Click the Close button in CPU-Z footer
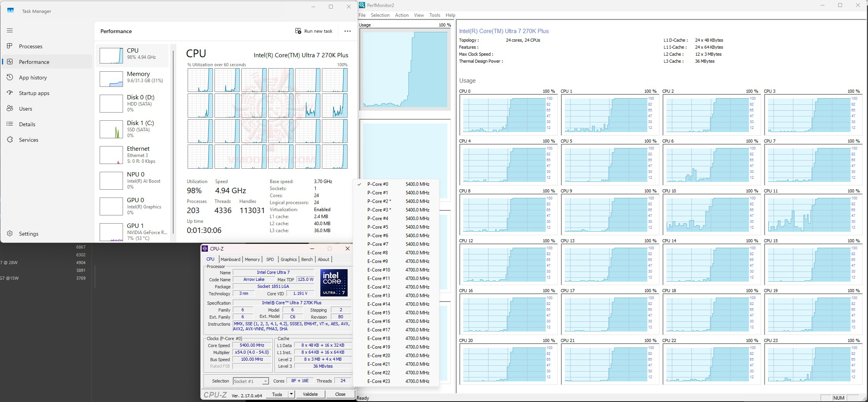Image resolution: width=868 pixels, height=402 pixels. click(x=340, y=394)
